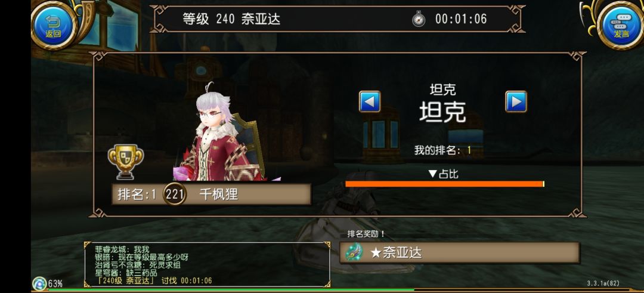Image resolution: width=644 pixels, height=293 pixels.
Task: Tap the stopwatch timer icon
Action: 419,19
